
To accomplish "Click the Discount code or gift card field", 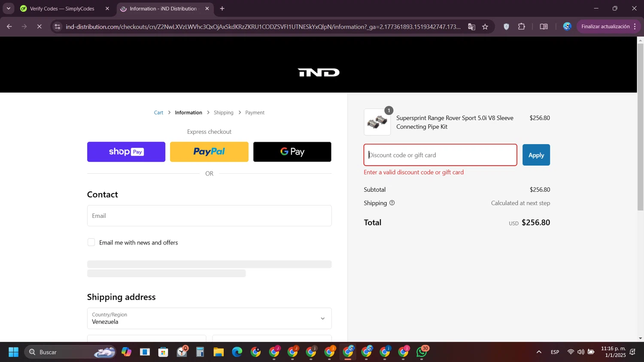I will point(440,155).
